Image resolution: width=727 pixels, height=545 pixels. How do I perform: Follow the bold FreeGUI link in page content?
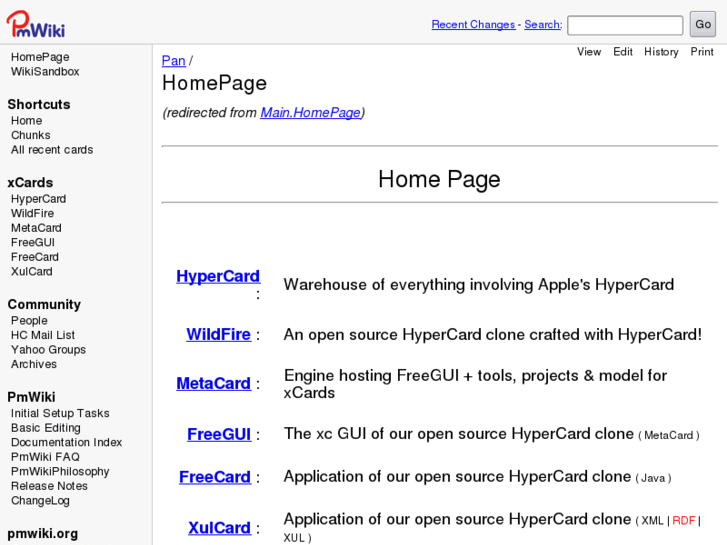219,435
